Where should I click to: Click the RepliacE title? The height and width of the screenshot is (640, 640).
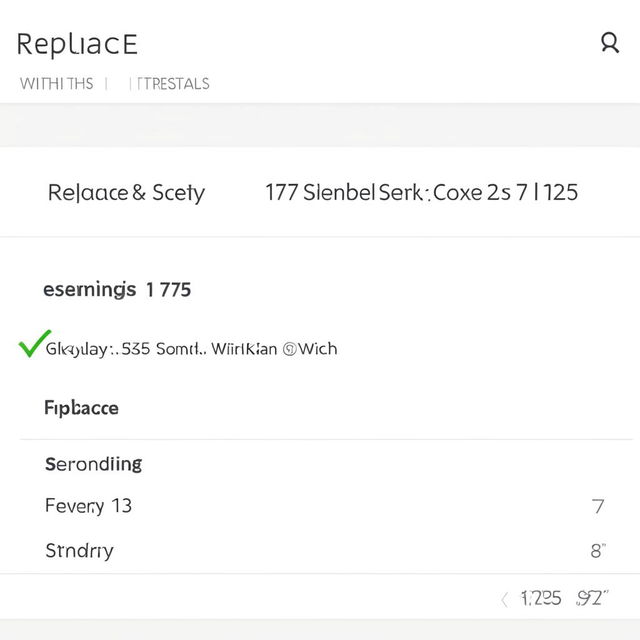tap(77, 44)
